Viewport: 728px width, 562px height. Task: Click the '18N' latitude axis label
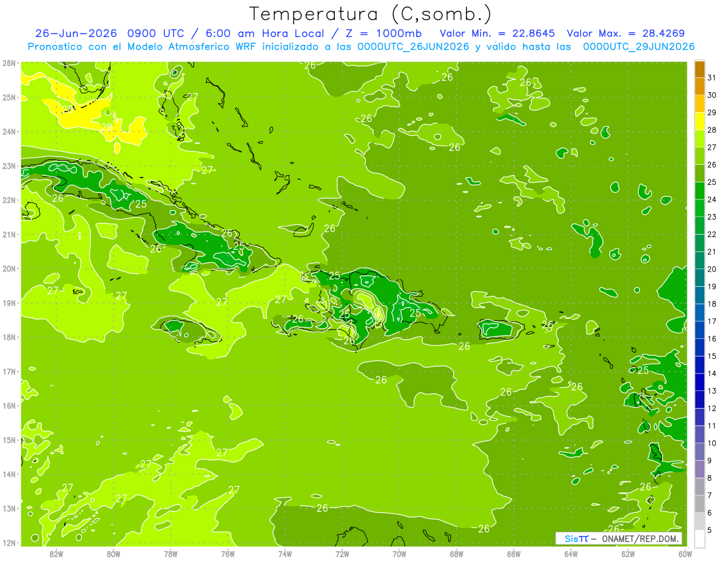click(9, 337)
